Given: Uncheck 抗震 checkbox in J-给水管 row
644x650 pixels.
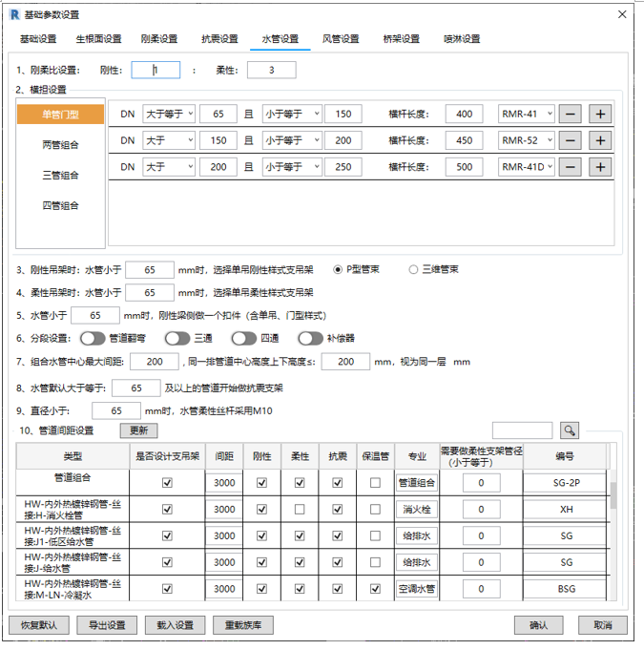Looking at the screenshot, I should pos(338,562).
